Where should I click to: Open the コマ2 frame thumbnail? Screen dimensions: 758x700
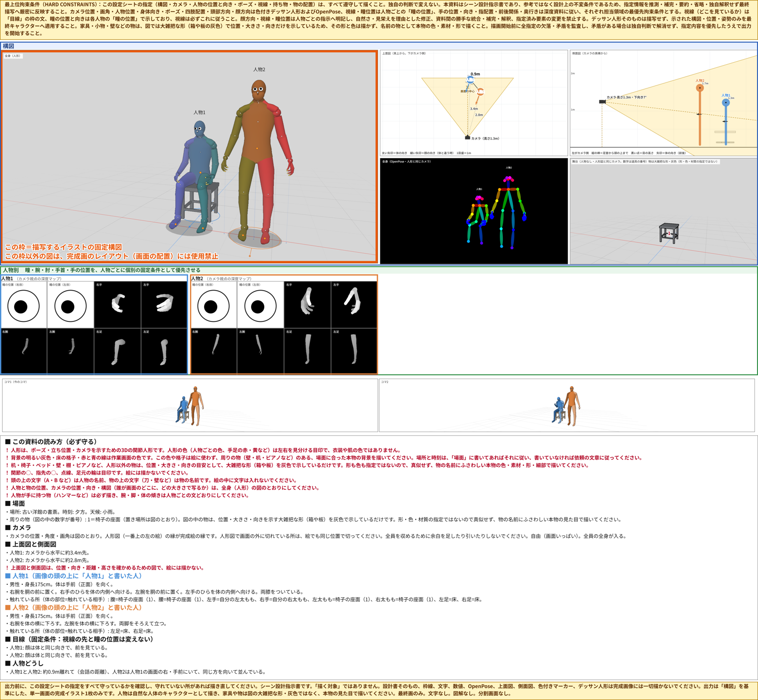567,405
